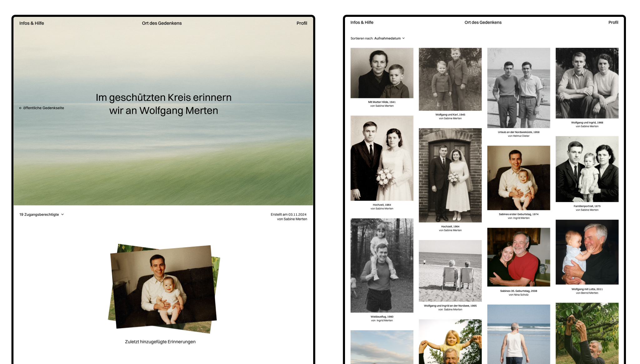This screenshot has height=364, width=640.
Task: Click caption 'Urlaub an der Nordseeküste, 1958'
Action: pos(518,132)
